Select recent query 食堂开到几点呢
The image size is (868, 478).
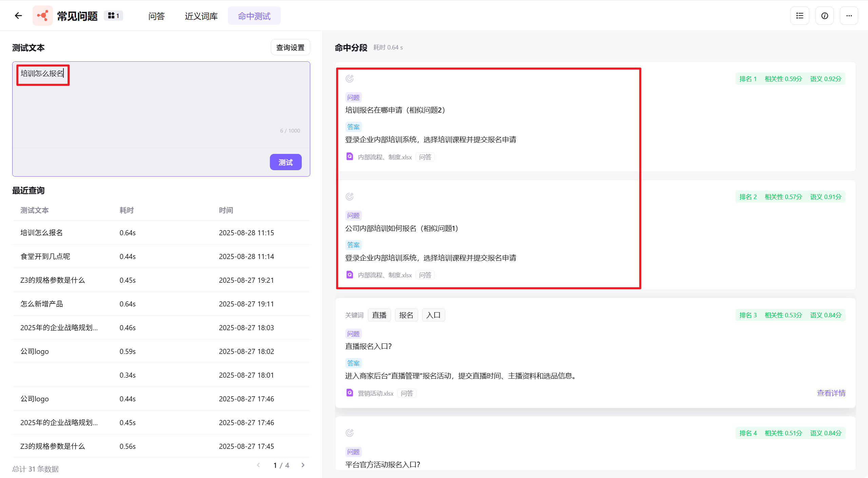coord(45,256)
